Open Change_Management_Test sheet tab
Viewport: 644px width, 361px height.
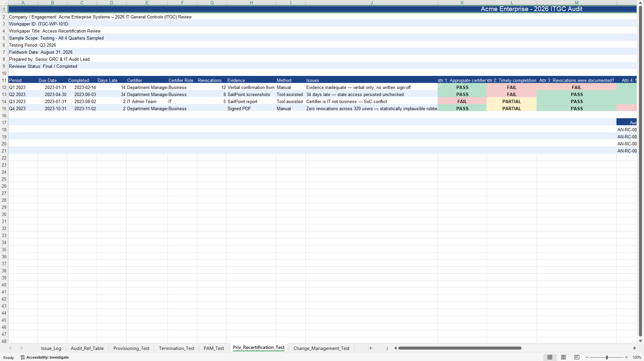pyautogui.click(x=321, y=348)
